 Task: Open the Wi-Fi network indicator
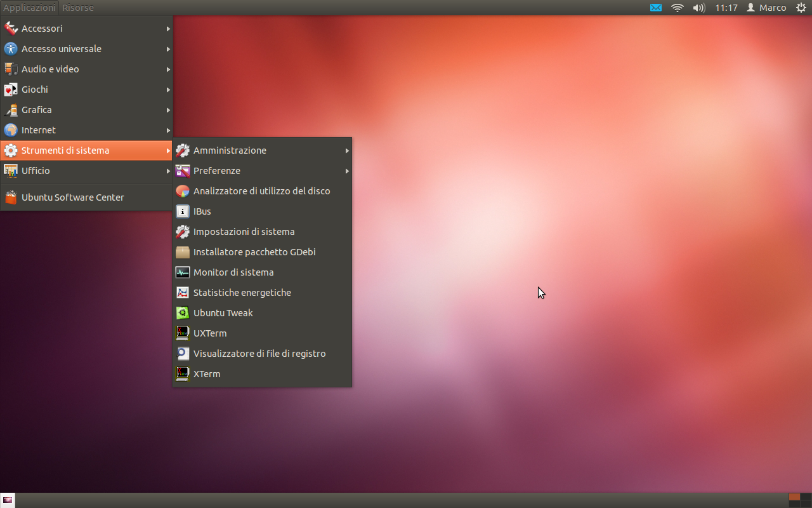677,8
